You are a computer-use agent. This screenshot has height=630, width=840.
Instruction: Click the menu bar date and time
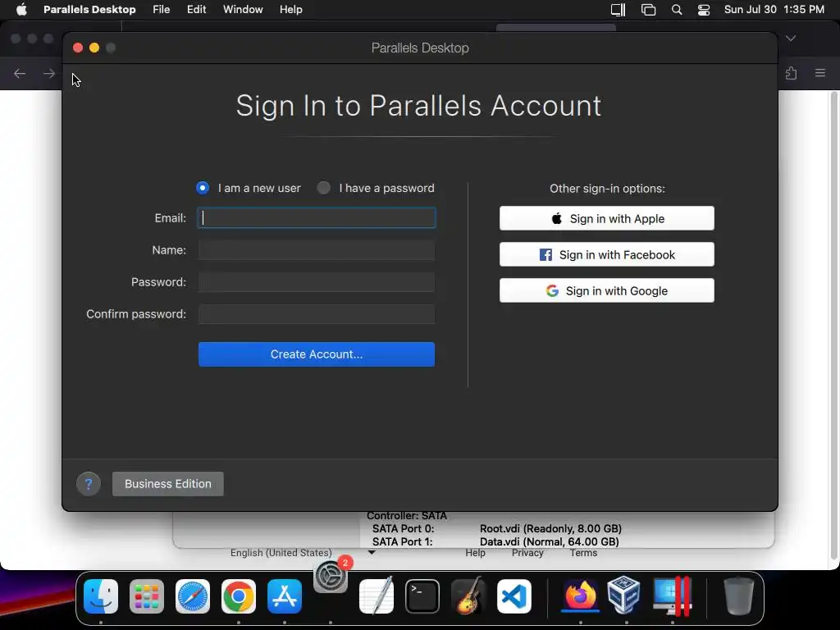pyautogui.click(x=774, y=10)
